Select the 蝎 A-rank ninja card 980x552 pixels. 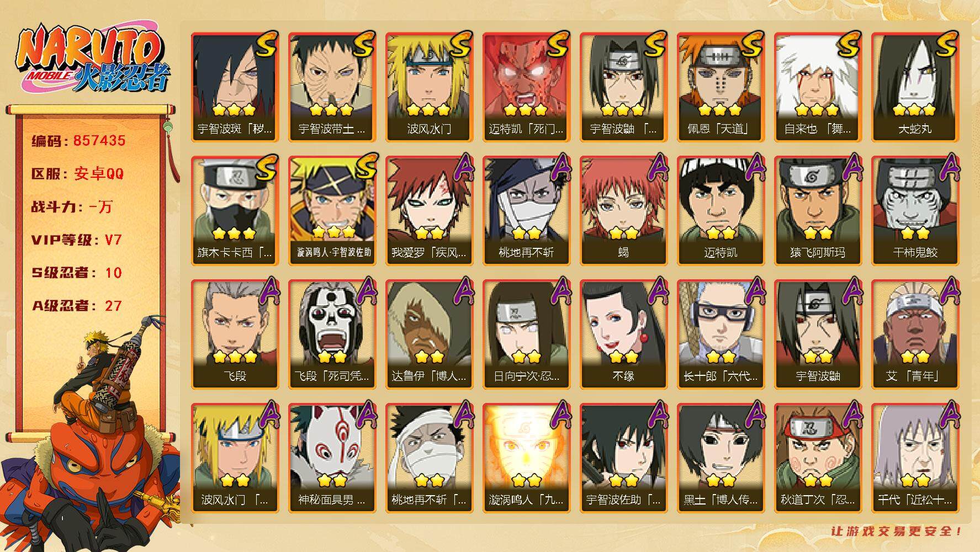(x=623, y=210)
